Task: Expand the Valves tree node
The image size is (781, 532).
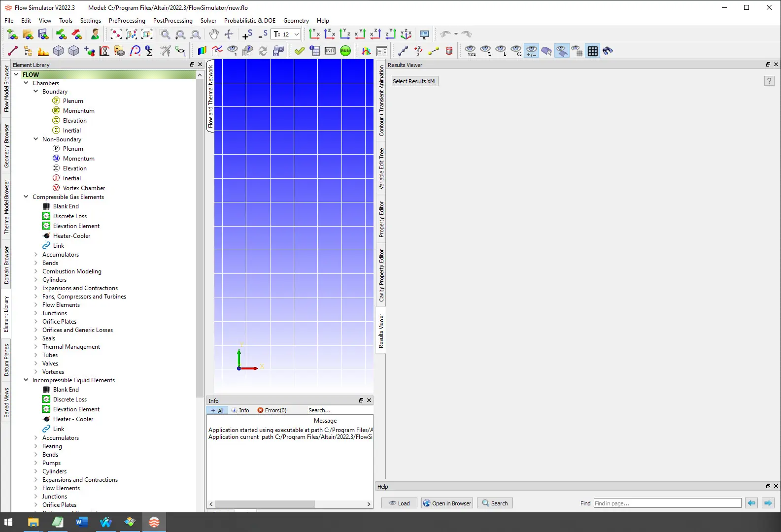Action: (35, 364)
